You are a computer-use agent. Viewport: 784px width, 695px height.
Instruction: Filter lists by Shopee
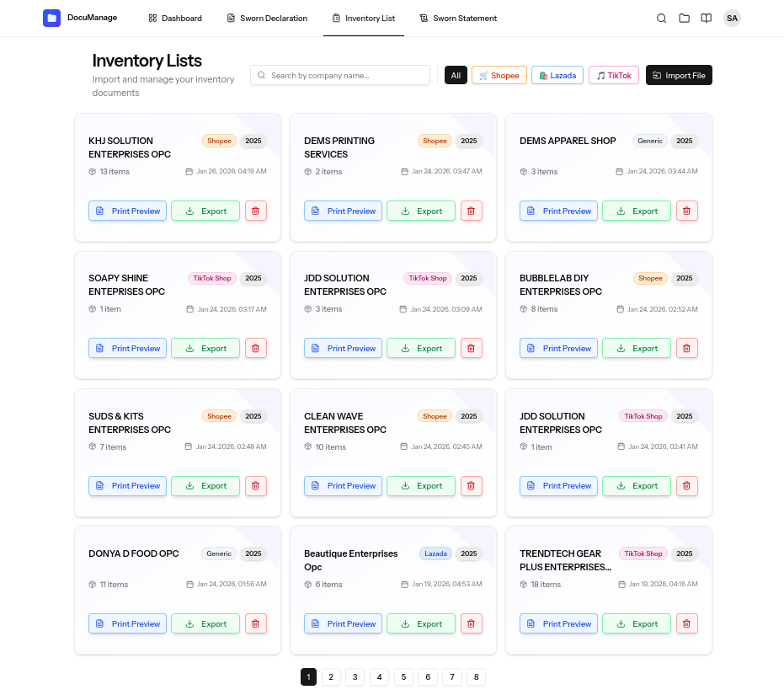click(499, 76)
